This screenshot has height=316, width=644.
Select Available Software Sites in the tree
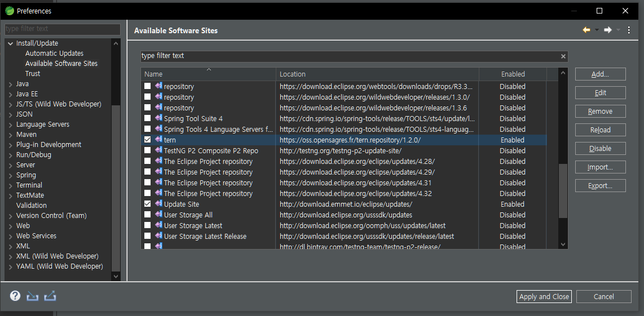tap(61, 64)
